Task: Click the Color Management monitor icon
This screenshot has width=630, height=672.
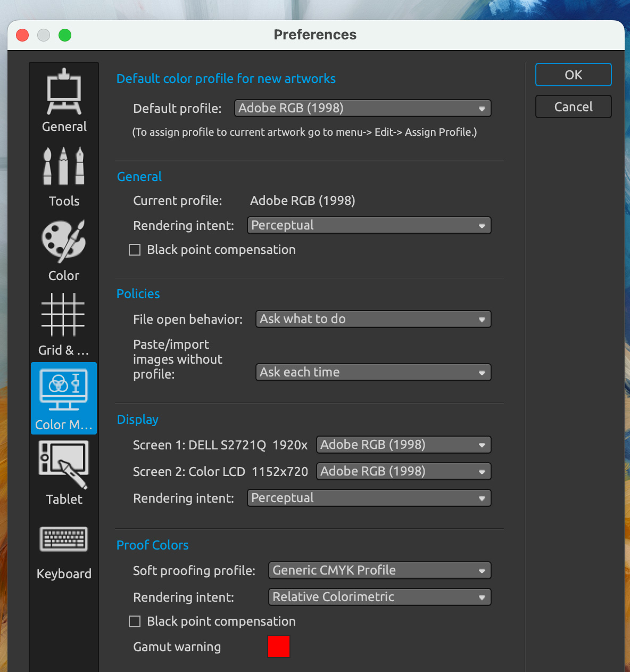Action: point(64,390)
